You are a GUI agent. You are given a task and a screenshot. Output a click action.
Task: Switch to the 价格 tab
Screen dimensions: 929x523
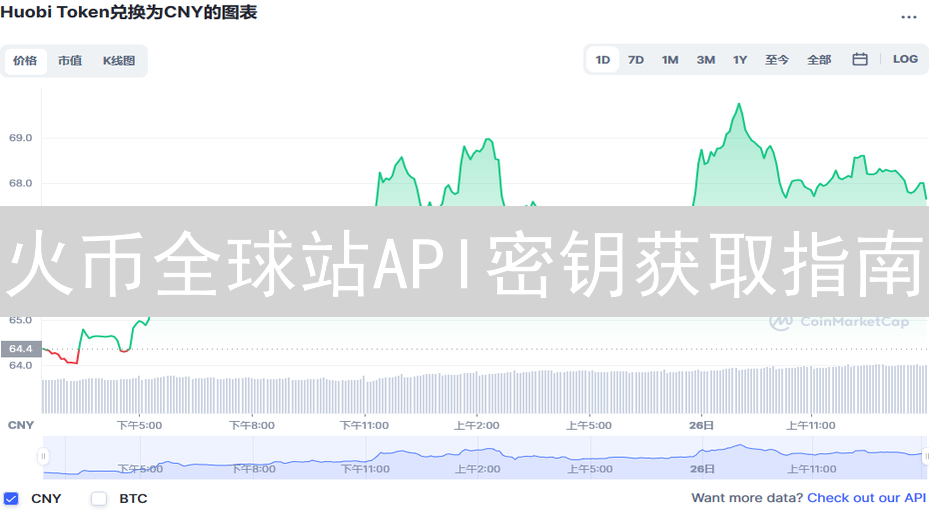(x=25, y=60)
